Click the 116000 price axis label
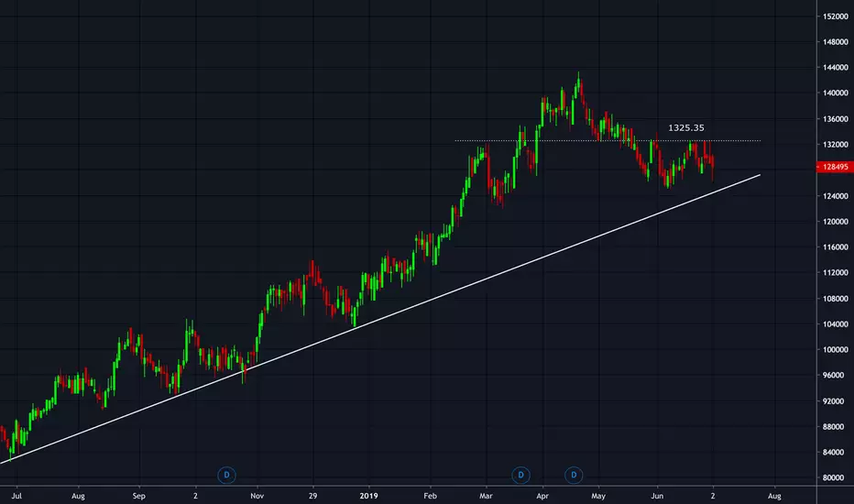This screenshot has height=504, width=854. [x=836, y=247]
